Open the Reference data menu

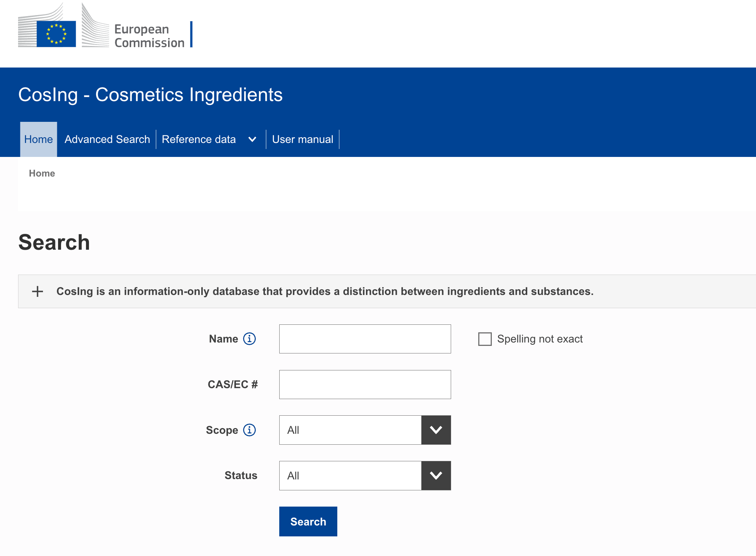199,140
